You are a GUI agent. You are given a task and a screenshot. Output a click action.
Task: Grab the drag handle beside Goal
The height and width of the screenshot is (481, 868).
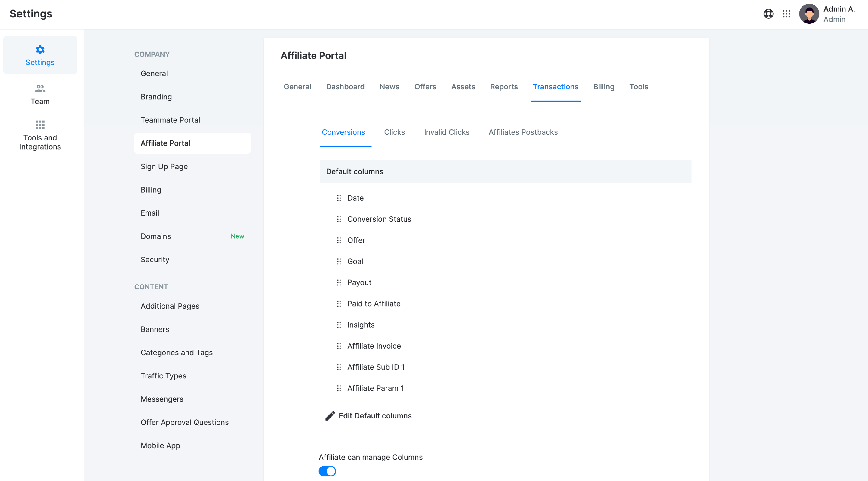pyautogui.click(x=339, y=262)
